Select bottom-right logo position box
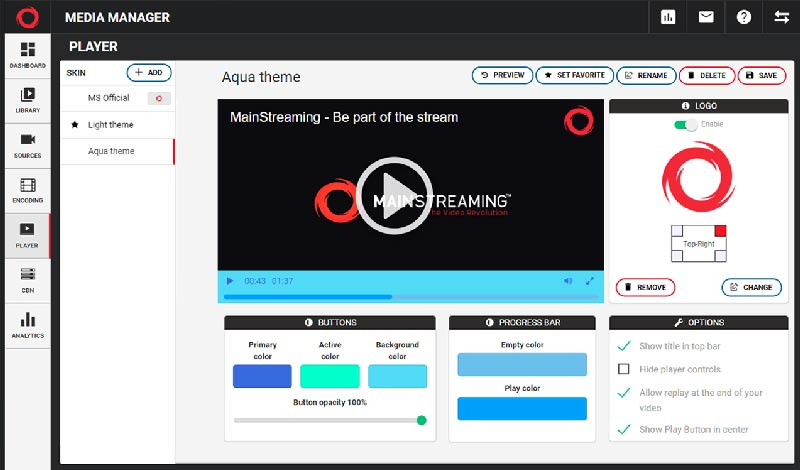This screenshot has height=470, width=800. pyautogui.click(x=720, y=256)
